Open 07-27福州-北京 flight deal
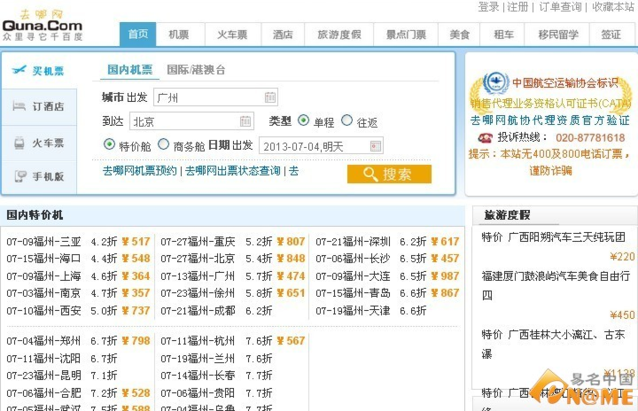This screenshot has height=411, width=638. [x=198, y=258]
